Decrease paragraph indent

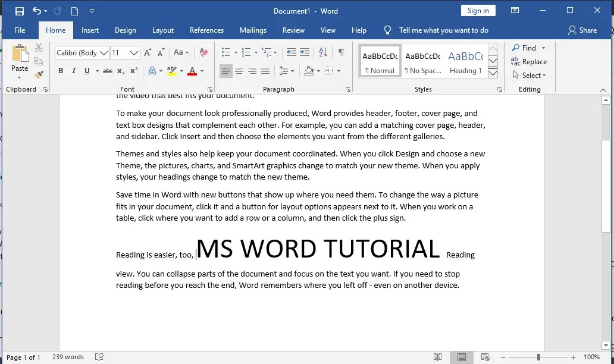click(x=292, y=52)
